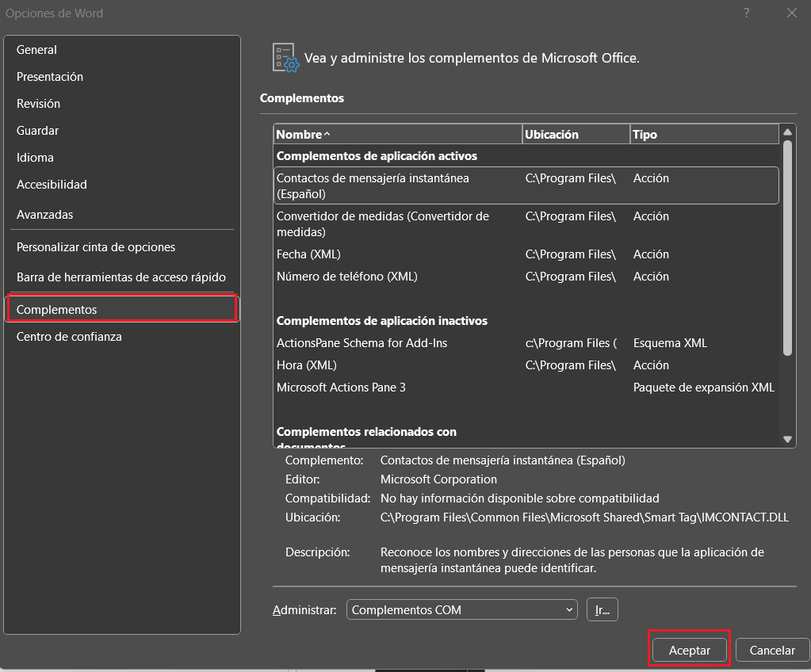This screenshot has width=811, height=672.
Task: Open the Administrar dropdown (Complementos COM)
Action: 462,610
